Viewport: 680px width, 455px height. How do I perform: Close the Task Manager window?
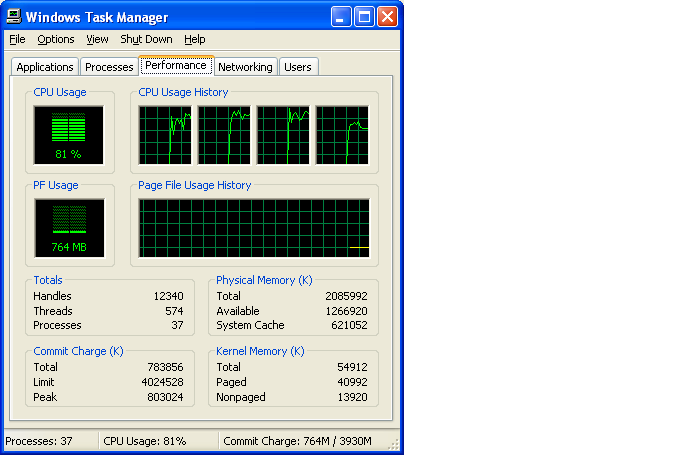(x=387, y=17)
